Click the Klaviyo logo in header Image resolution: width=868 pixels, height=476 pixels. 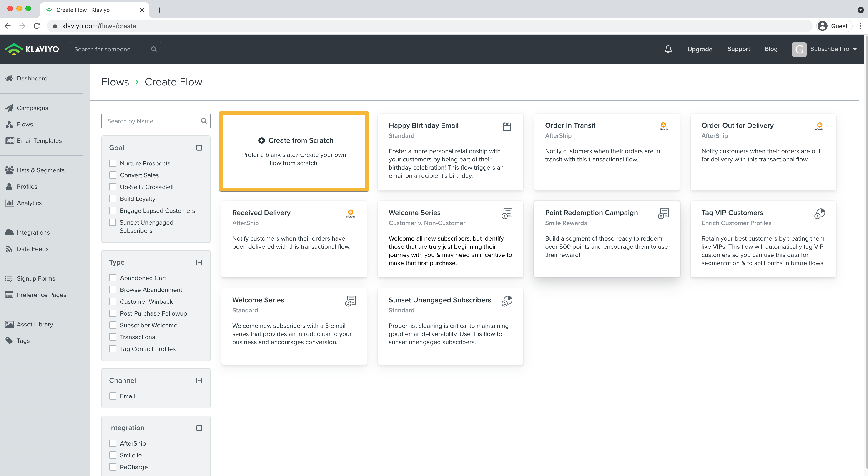coord(32,49)
